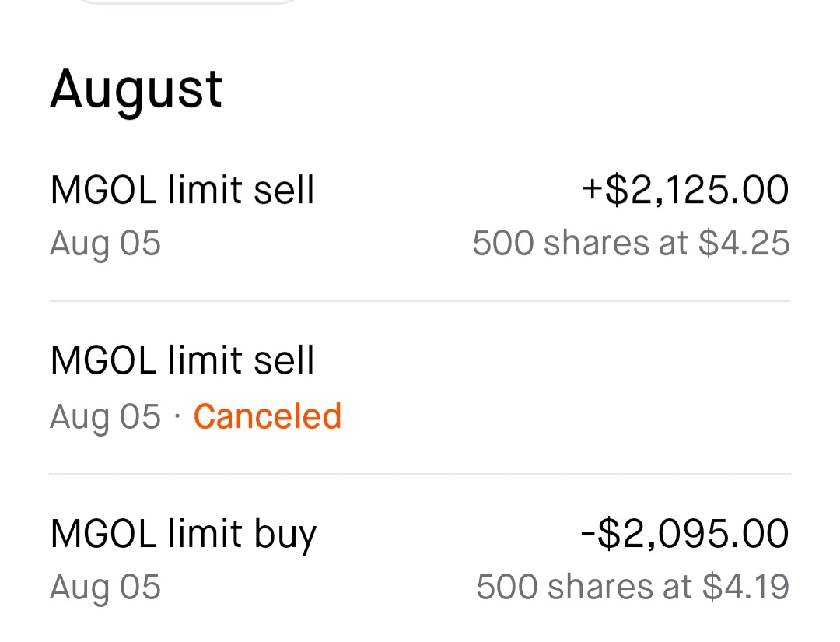Tap the August section heading
840x642 pixels.
coord(137,89)
